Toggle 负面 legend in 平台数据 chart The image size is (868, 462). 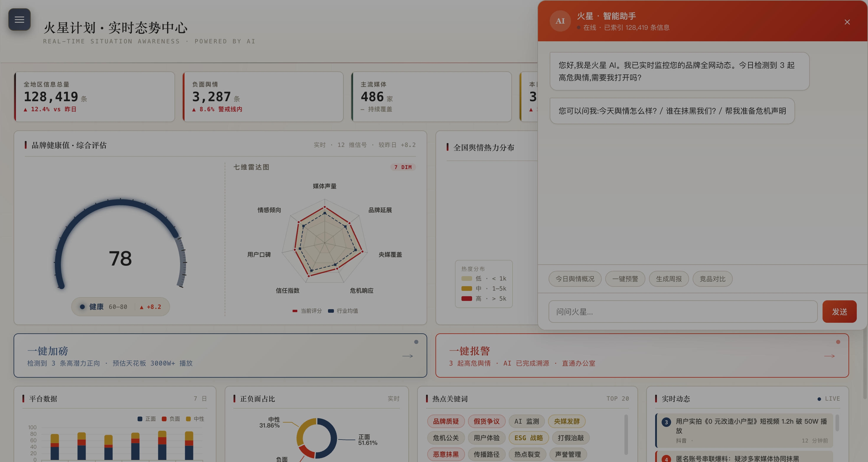[x=171, y=419]
